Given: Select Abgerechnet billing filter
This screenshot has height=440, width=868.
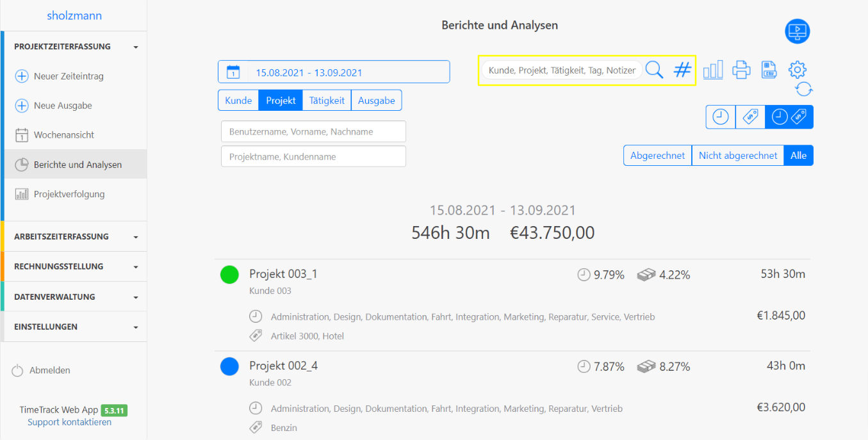Looking at the screenshot, I should 657,155.
